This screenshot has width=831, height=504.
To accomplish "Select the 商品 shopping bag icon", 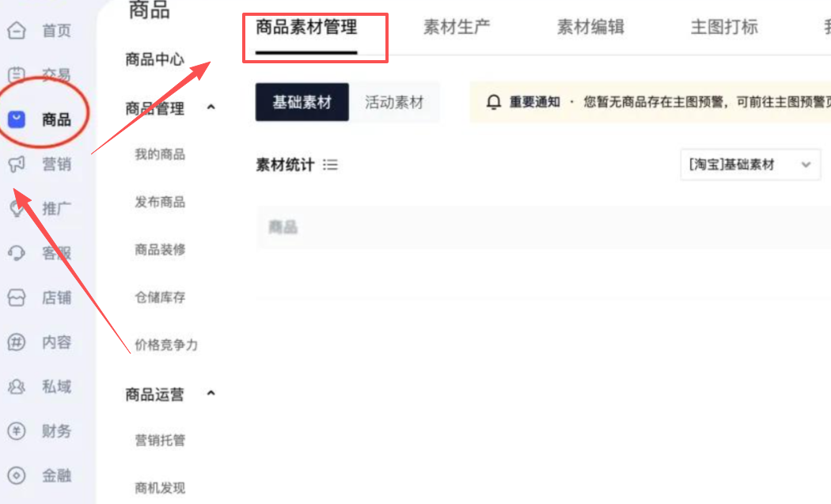I will (17, 119).
